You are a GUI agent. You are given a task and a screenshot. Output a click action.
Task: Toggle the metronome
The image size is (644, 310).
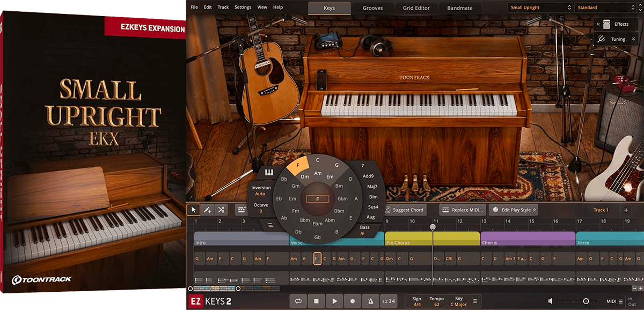tap(371, 301)
